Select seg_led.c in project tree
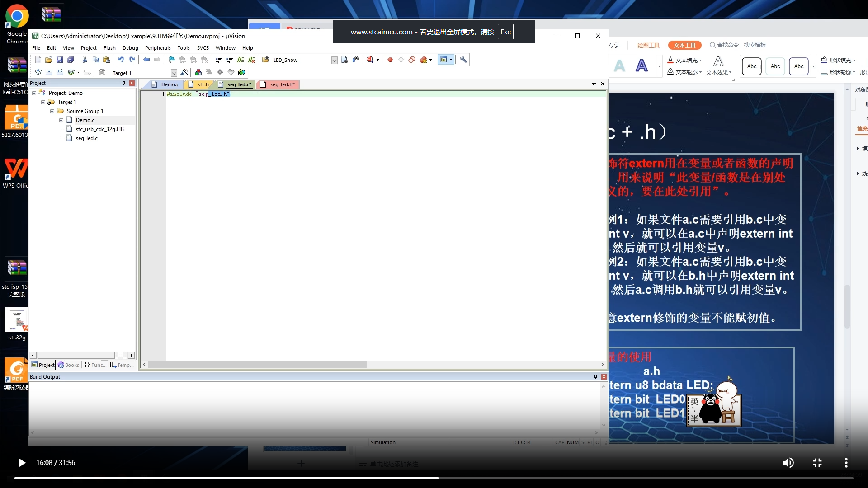 coord(86,138)
